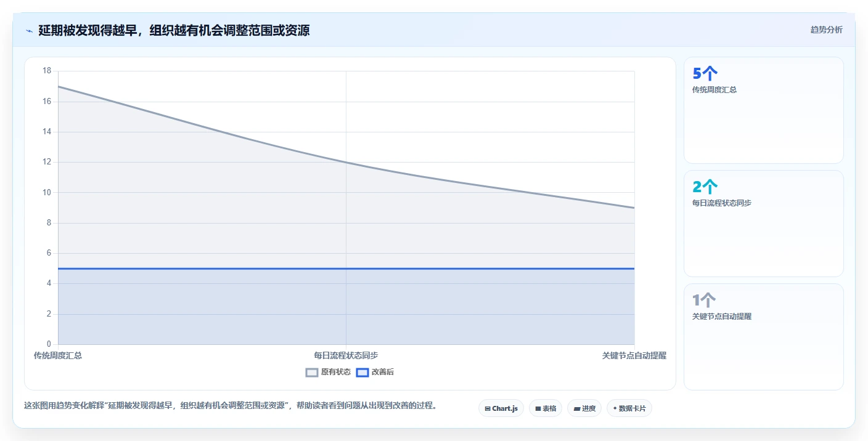The width and height of the screenshot is (868, 441).
Task: Select the 进度 tag
Action: point(584,408)
